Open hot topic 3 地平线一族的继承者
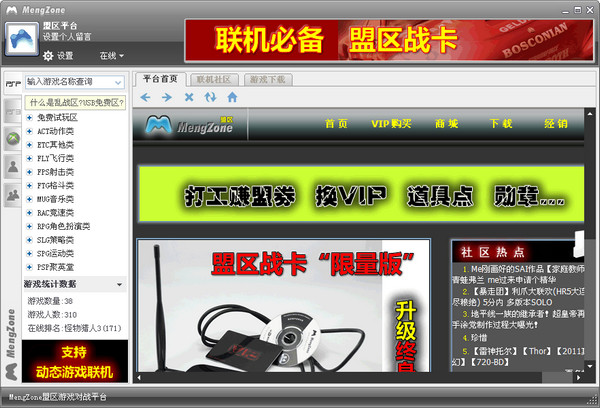Screen dimensions: 600x408 tap(518, 319)
